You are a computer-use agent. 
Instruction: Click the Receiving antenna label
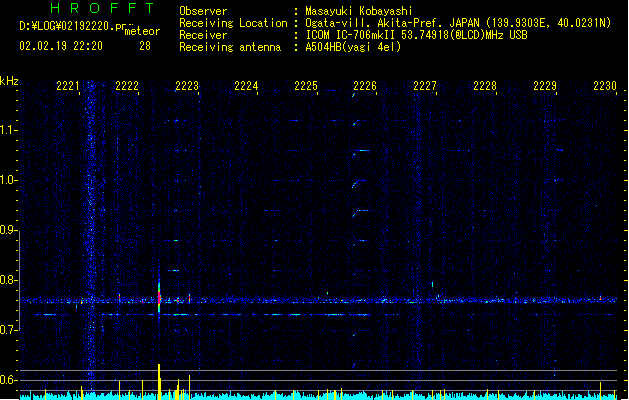(x=230, y=47)
